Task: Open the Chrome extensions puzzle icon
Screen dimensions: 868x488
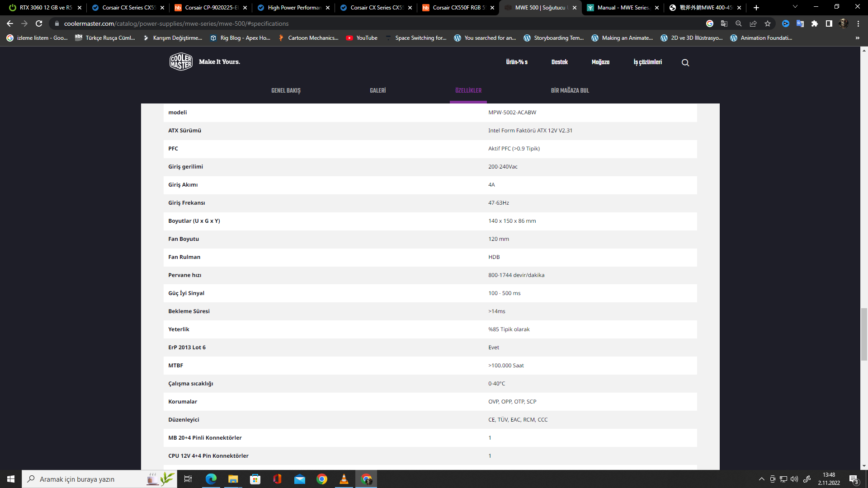Action: (815, 23)
